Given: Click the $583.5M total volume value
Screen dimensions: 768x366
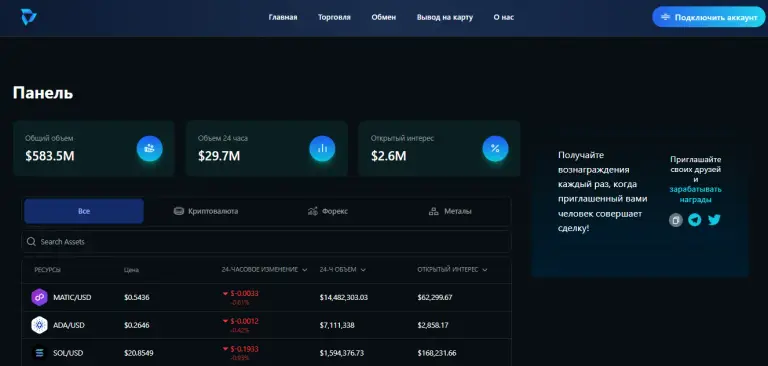Looking at the screenshot, I should pyautogui.click(x=50, y=156).
